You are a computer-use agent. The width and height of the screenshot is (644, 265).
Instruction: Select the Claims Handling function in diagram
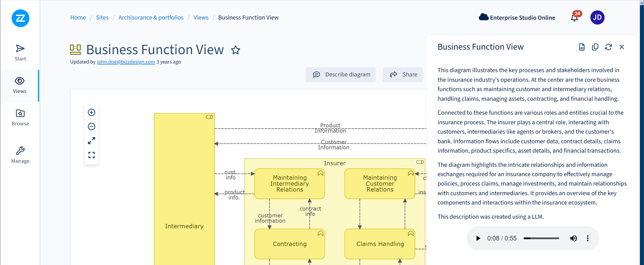(380, 244)
